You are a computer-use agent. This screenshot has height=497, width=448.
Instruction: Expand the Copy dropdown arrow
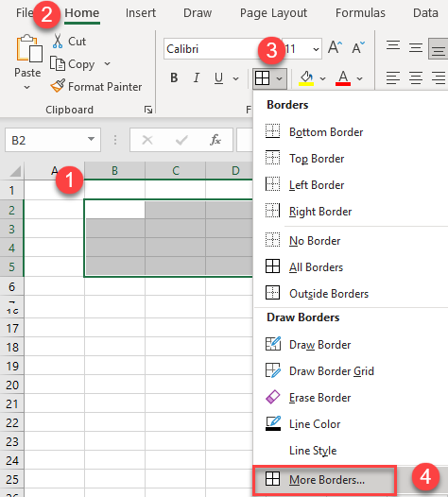pyautogui.click(x=107, y=63)
